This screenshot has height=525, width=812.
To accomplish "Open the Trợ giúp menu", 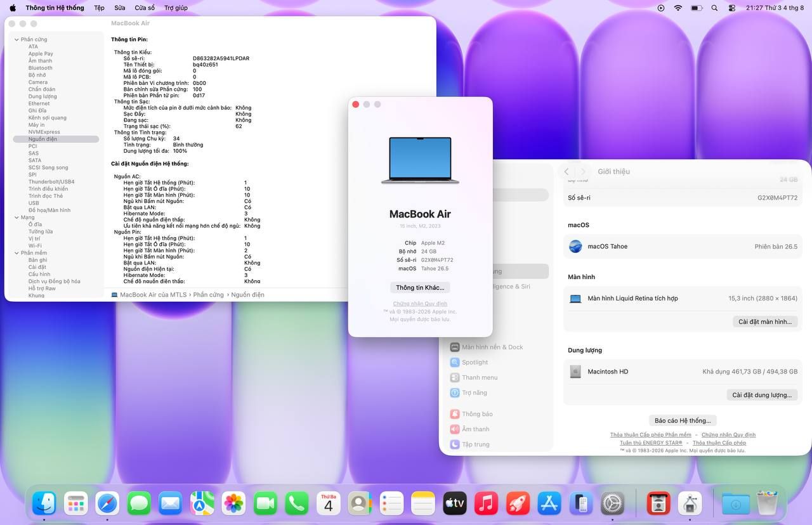I will click(176, 8).
